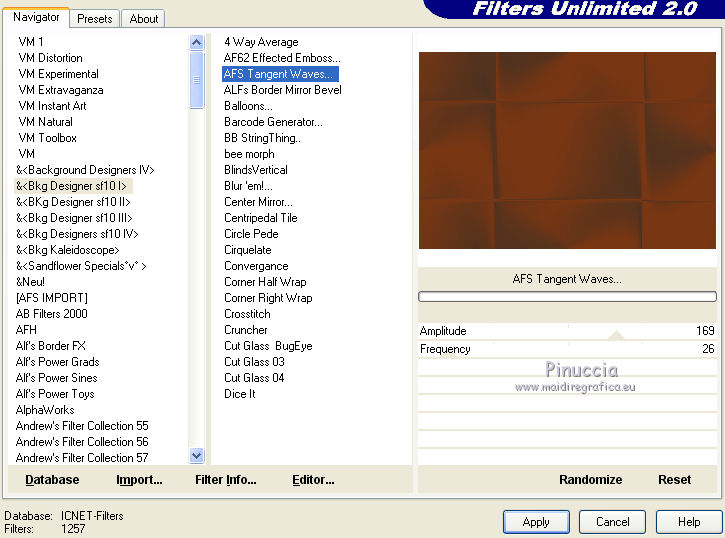The height and width of the screenshot is (538, 725).
Task: Choose the Center Mirror... filter
Action: point(258,202)
